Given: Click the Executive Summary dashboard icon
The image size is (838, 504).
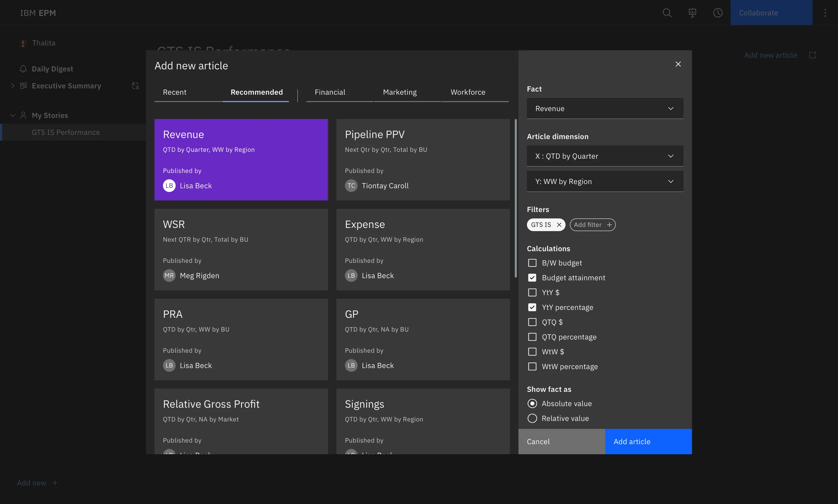Looking at the screenshot, I should pos(23,86).
